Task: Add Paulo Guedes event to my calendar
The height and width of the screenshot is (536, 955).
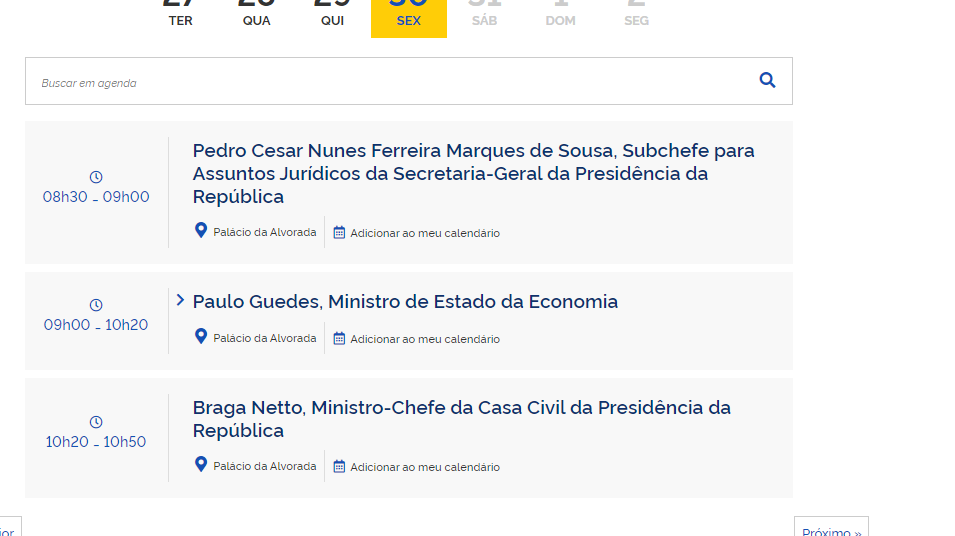Action: tap(424, 339)
